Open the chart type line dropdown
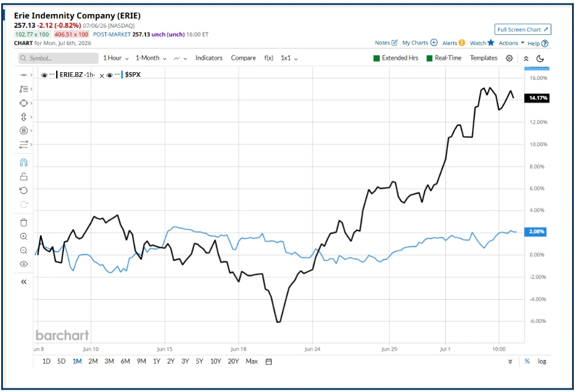 click(x=180, y=59)
